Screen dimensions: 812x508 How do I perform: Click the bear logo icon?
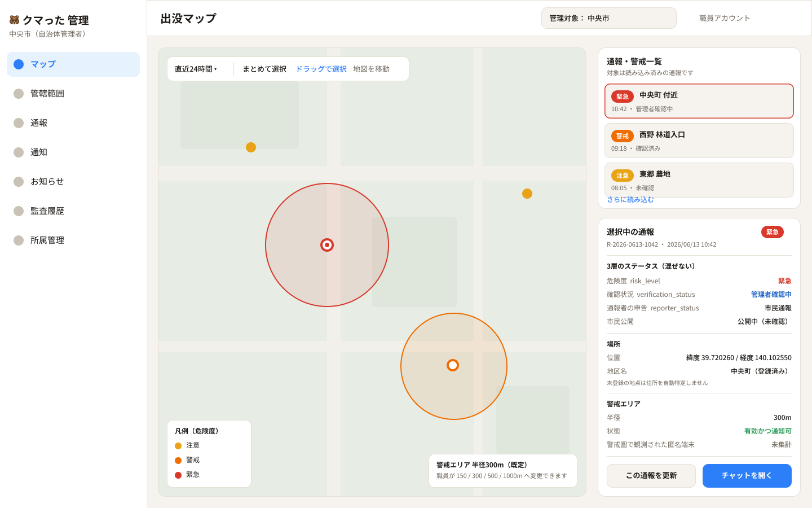14,20
